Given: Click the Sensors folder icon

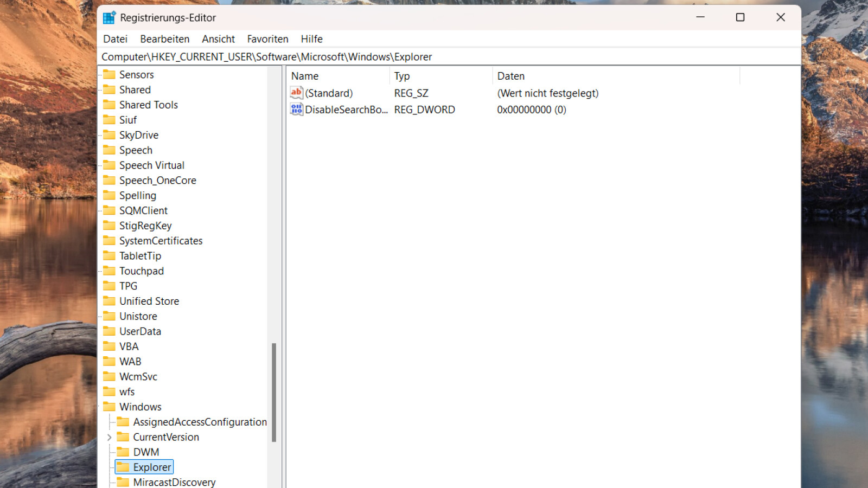Looking at the screenshot, I should [x=110, y=74].
